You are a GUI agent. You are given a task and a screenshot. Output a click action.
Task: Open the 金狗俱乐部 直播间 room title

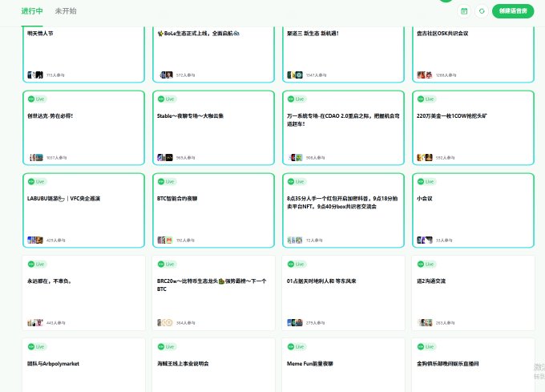[x=448, y=364]
